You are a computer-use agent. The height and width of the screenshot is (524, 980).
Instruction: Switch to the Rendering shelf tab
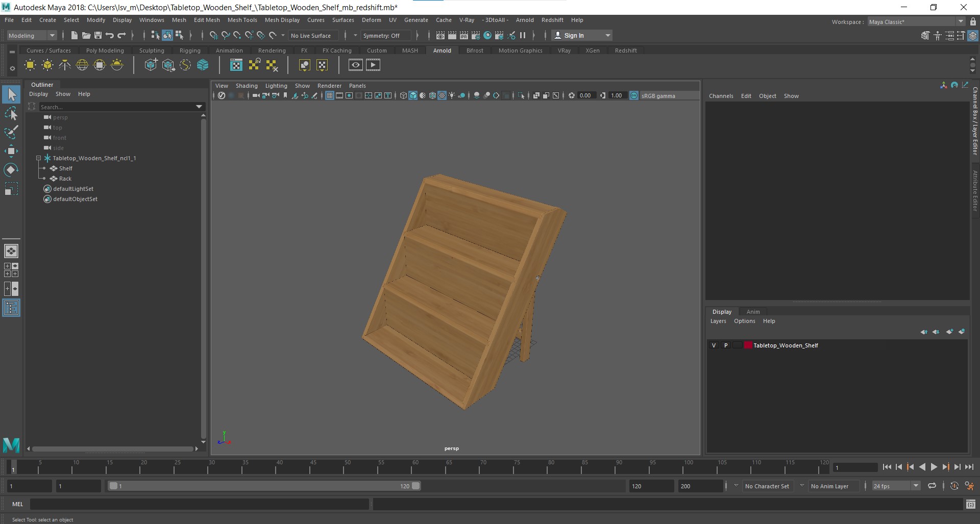[x=272, y=51]
